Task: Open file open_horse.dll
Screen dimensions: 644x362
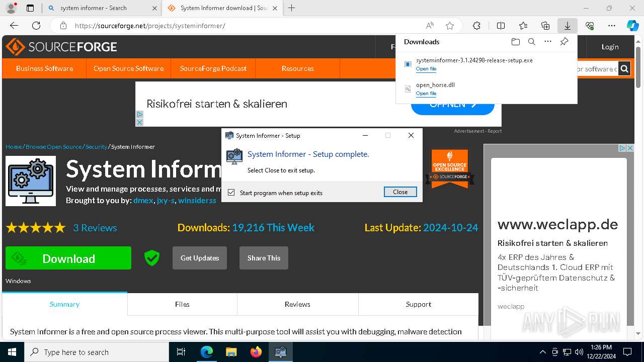Action: (x=426, y=94)
